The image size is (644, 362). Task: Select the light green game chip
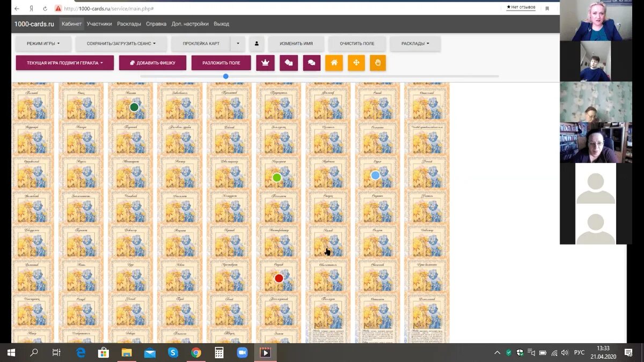click(277, 178)
